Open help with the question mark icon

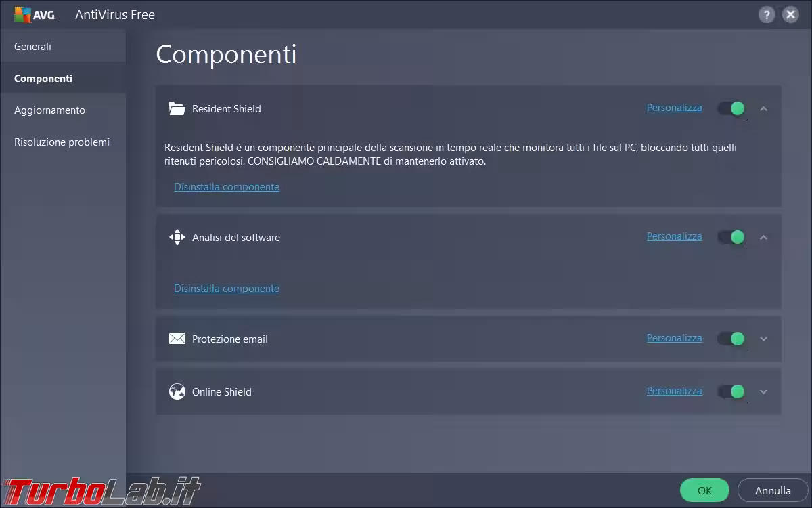pos(766,14)
